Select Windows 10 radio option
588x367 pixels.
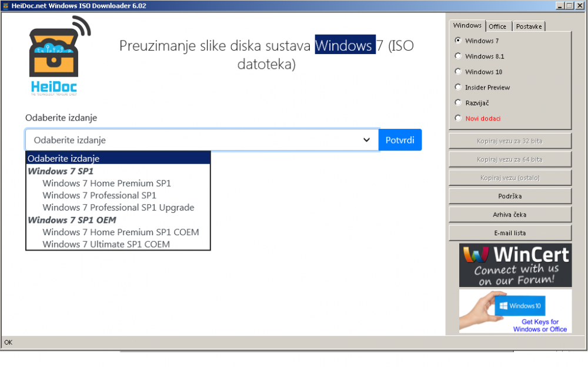pos(459,72)
